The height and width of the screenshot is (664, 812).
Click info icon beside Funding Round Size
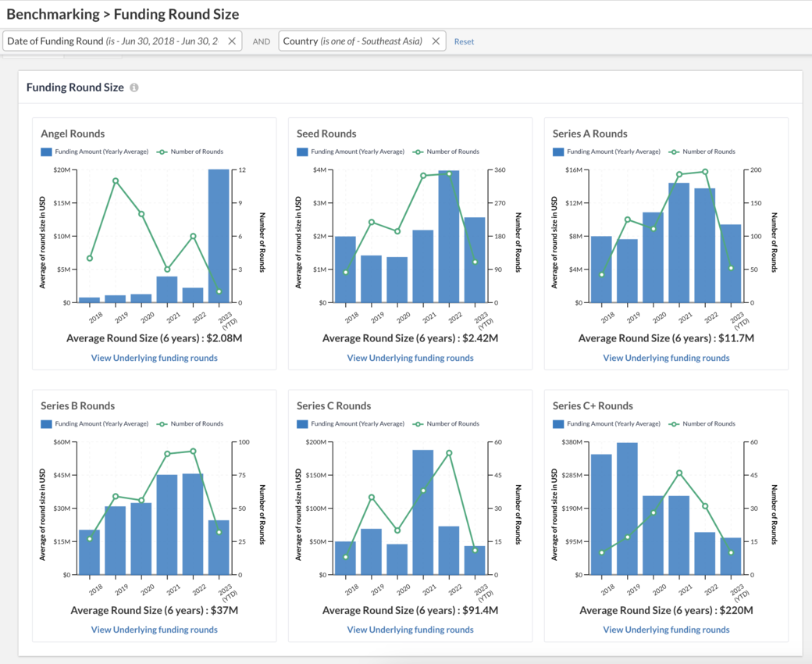tap(134, 87)
